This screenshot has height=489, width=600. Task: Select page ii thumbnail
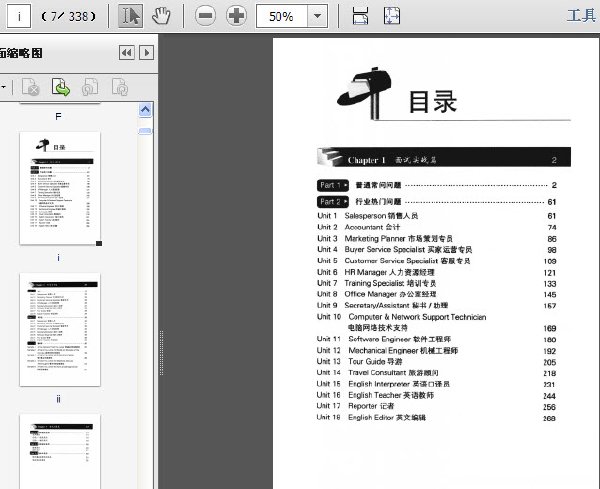pyautogui.click(x=60, y=329)
